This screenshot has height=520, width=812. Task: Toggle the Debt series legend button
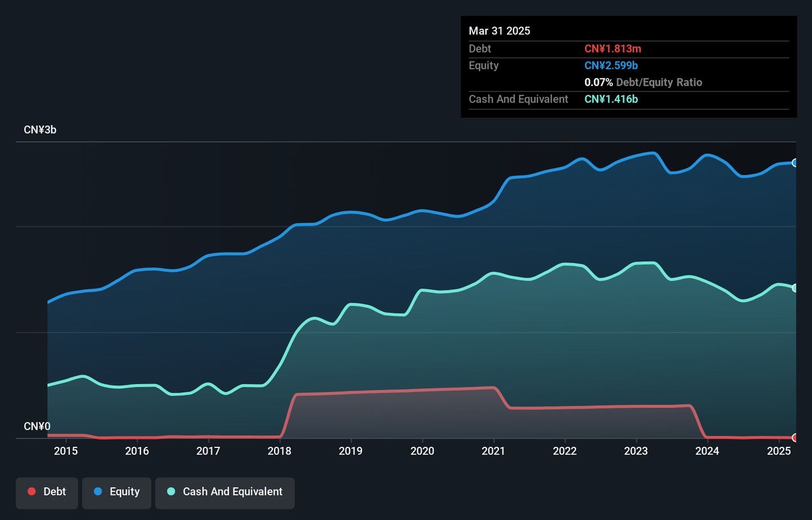coord(47,493)
